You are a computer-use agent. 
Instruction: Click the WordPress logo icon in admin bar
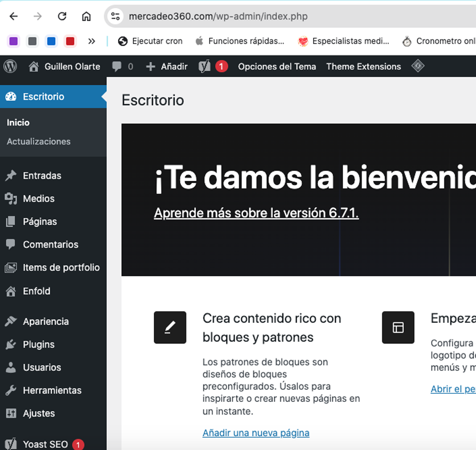point(10,67)
